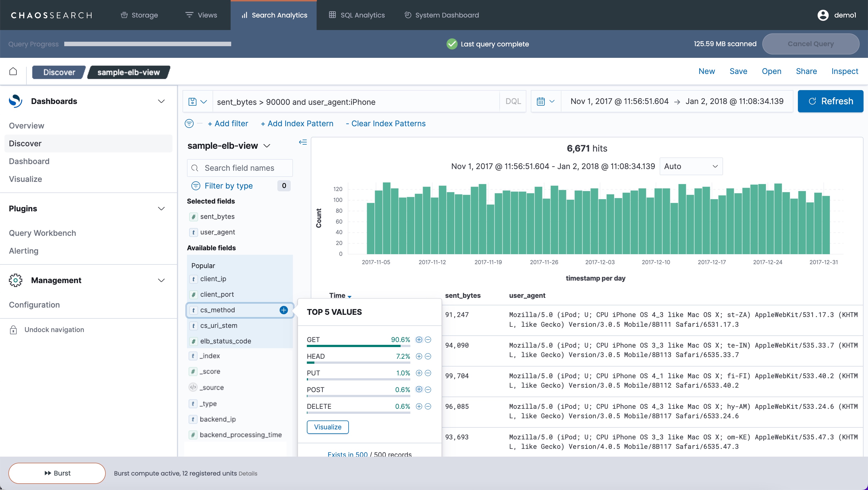
Task: Open Query Workbench plugin
Action: (x=43, y=233)
